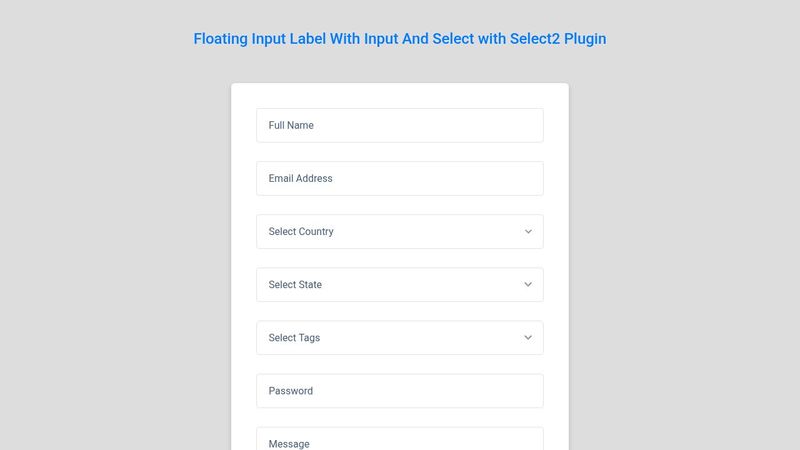Click empty white margin of the form card
The image size is (800, 450).
click(244, 255)
